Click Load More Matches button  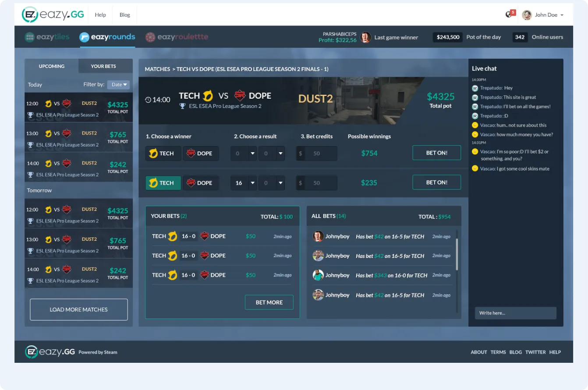point(79,310)
